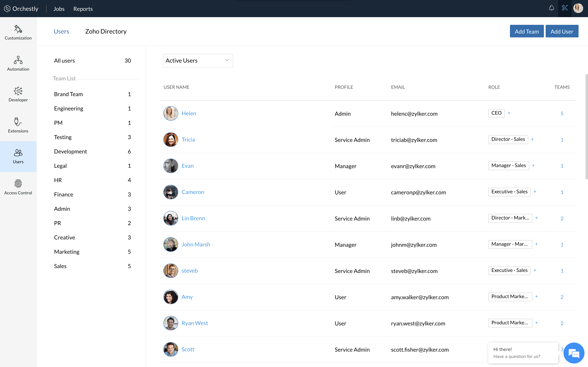The height and width of the screenshot is (367, 588).
Task: Select the Development team in Team List
Action: pyautogui.click(x=71, y=152)
